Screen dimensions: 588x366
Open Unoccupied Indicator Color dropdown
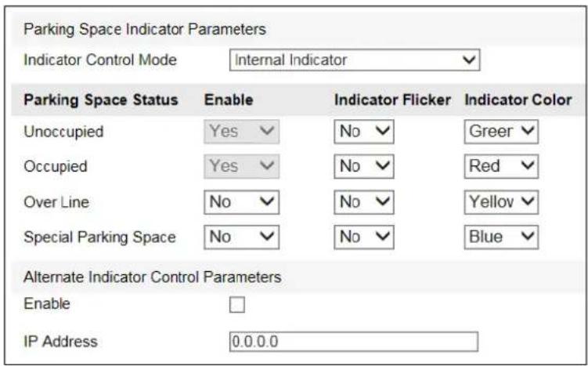click(x=501, y=132)
